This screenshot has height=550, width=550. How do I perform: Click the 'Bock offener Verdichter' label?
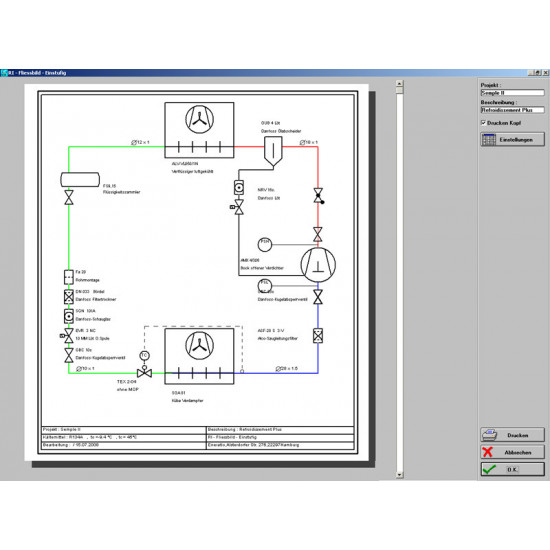click(262, 268)
